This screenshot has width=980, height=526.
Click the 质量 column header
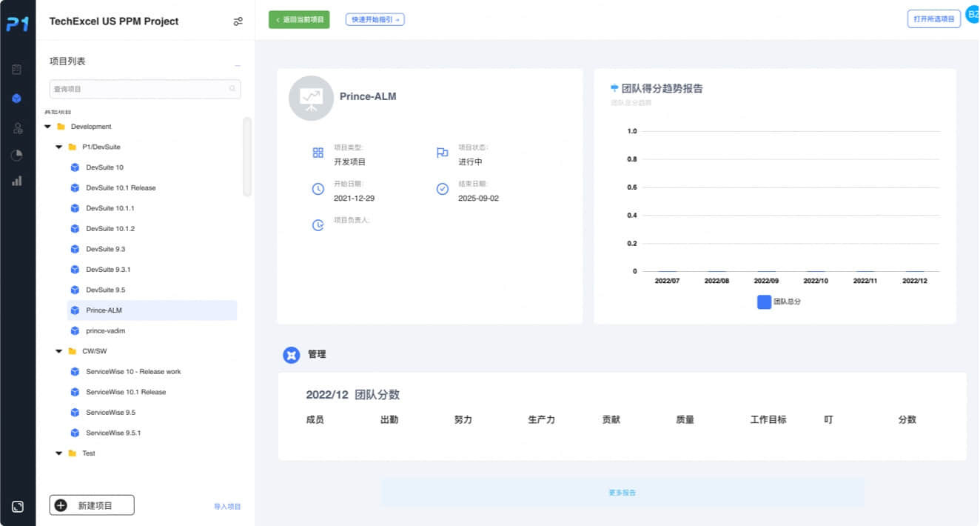point(685,420)
